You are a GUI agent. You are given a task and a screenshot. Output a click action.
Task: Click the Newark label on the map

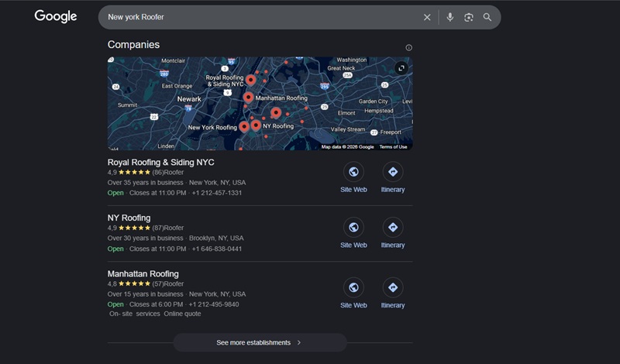click(189, 99)
